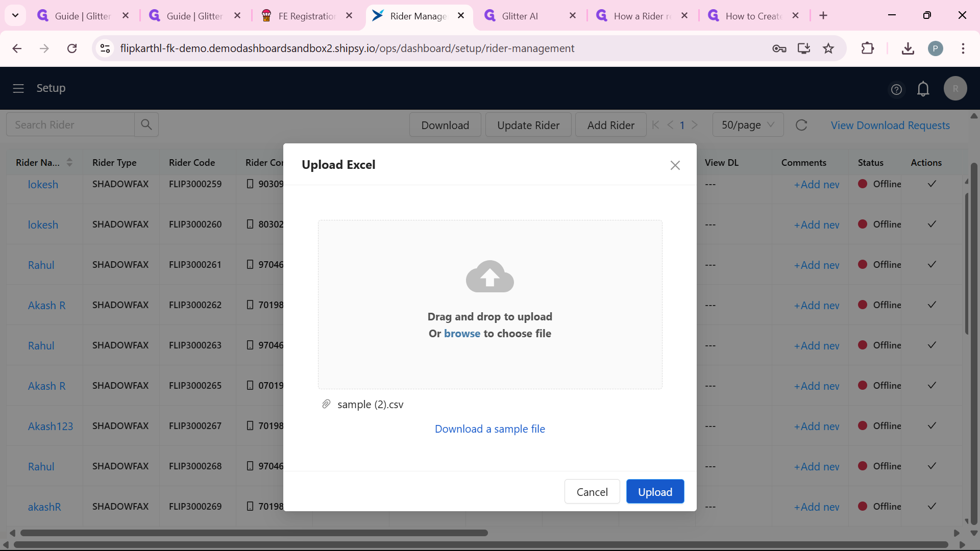Open the user avatar R menu
The width and height of the screenshot is (980, 551).
[x=955, y=89]
